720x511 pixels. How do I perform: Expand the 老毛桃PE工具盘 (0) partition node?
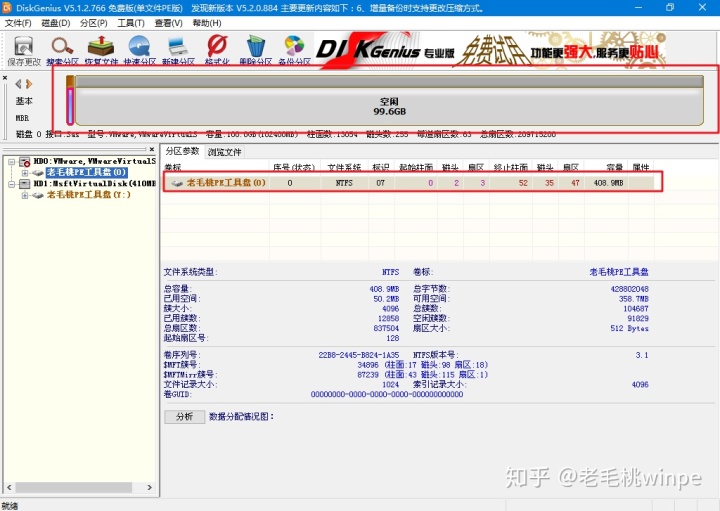pos(25,173)
